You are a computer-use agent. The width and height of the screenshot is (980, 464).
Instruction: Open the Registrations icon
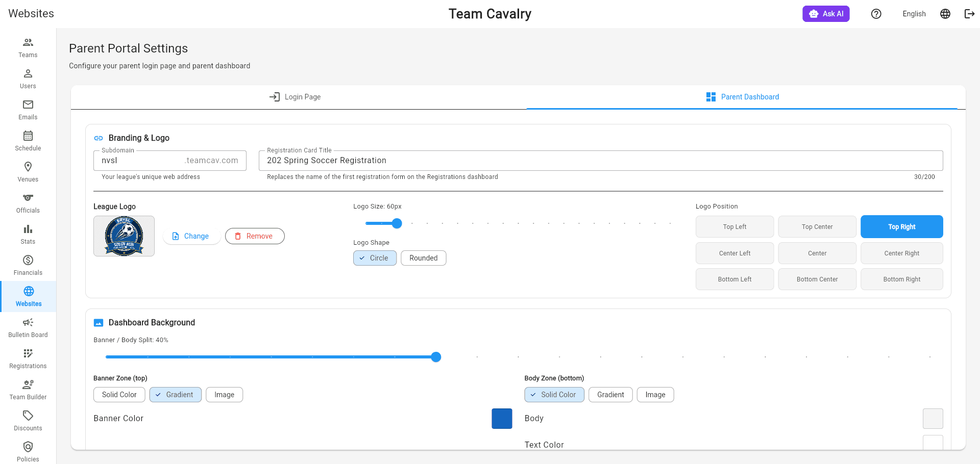pos(28,353)
